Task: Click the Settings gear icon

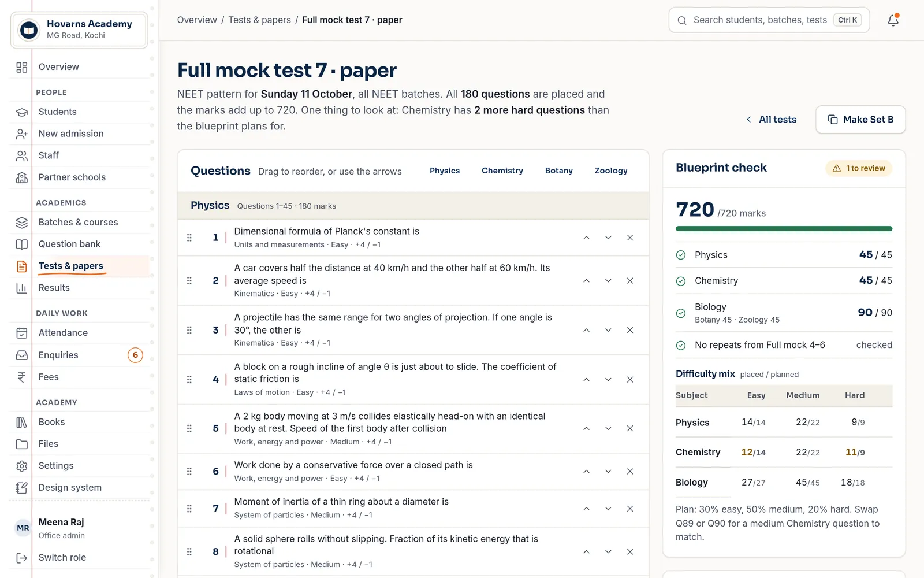Action: [x=22, y=466]
